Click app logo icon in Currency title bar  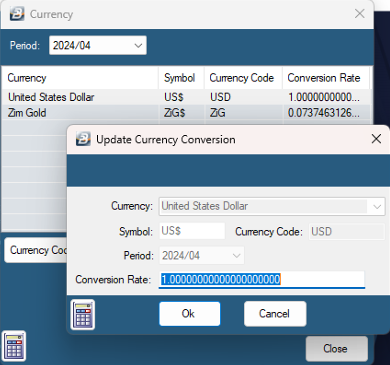coord(17,14)
